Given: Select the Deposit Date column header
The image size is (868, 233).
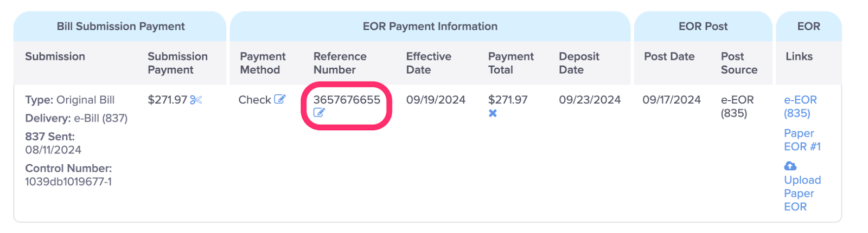Looking at the screenshot, I should click(x=579, y=63).
